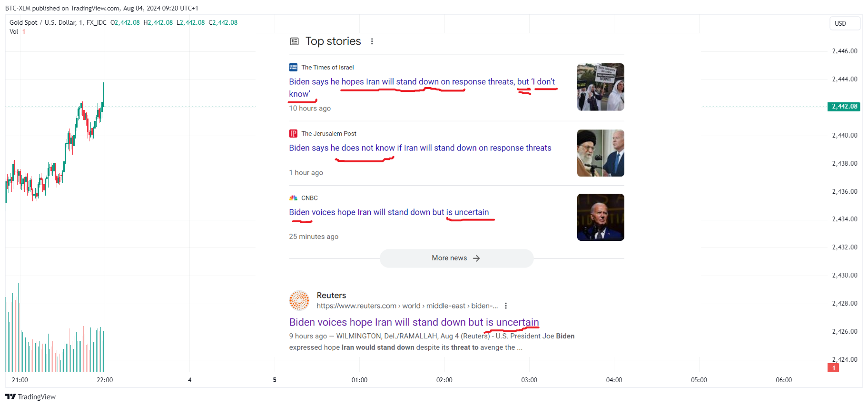The image size is (868, 406).
Task: Click the 03:00 time axis label
Action: tap(529, 380)
